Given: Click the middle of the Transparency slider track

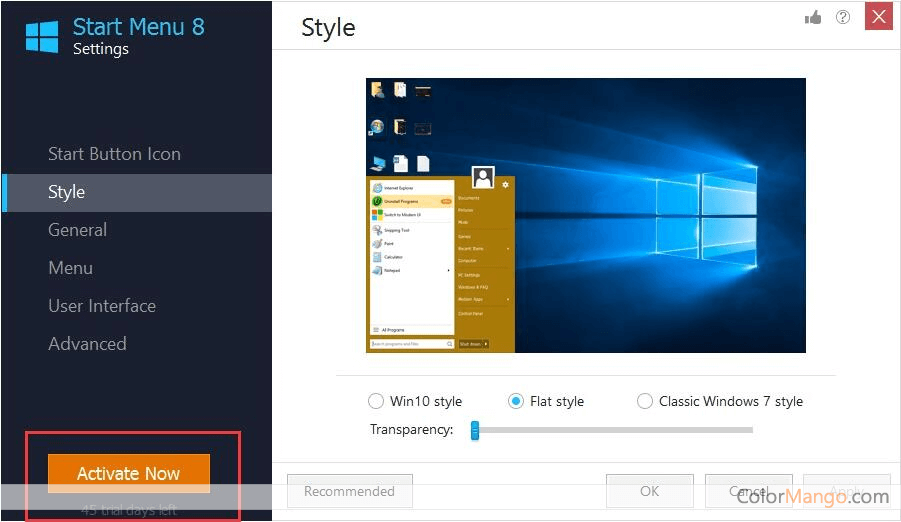Looking at the screenshot, I should pyautogui.click(x=612, y=430).
